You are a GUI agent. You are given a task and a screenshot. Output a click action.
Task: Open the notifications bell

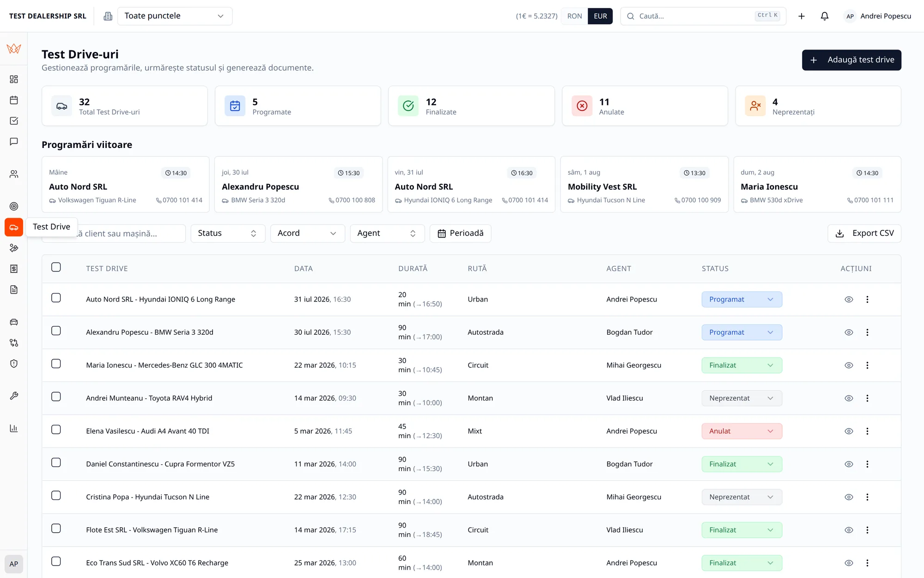(x=825, y=16)
